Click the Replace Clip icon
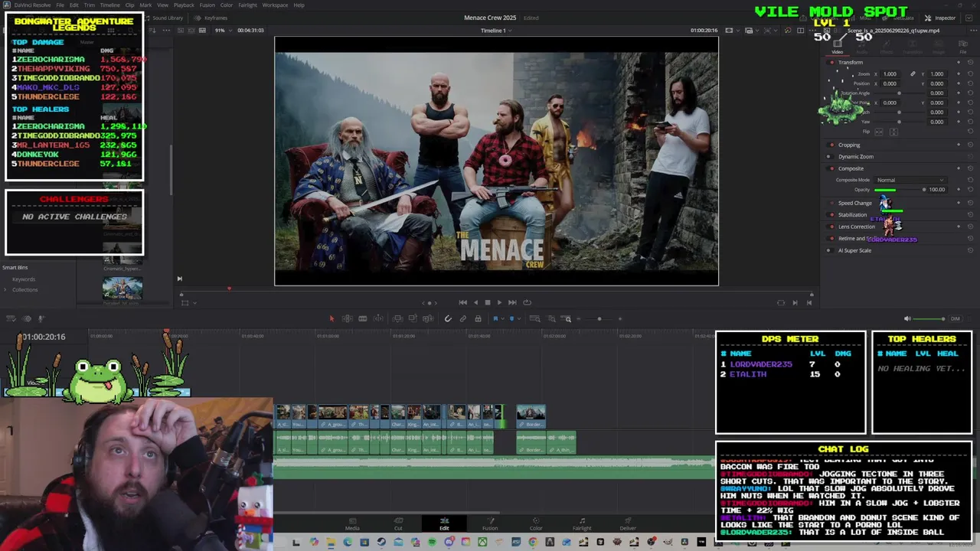Image resolution: width=980 pixels, height=551 pixels. 428,318
